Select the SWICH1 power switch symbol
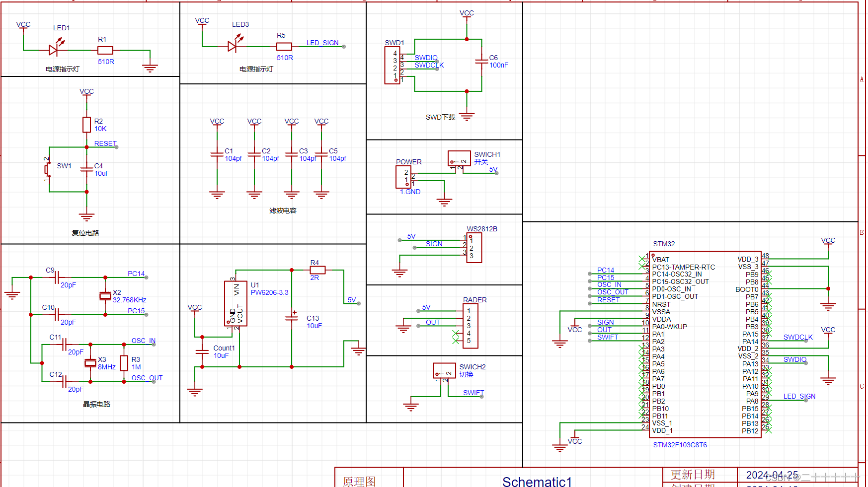The height and width of the screenshot is (487, 868). click(459, 158)
